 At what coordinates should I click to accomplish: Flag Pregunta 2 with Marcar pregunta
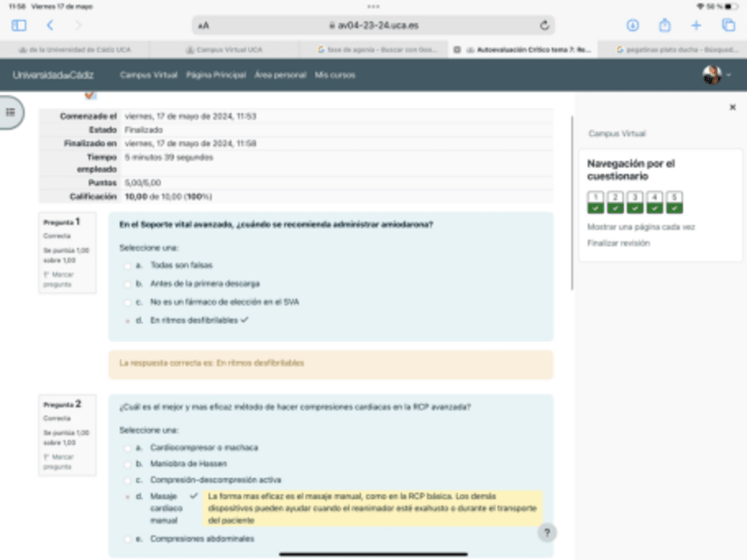tap(58, 462)
